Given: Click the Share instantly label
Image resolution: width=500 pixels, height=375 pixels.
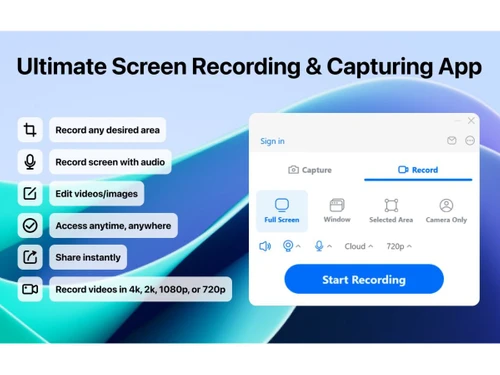Looking at the screenshot, I should pos(88,257).
